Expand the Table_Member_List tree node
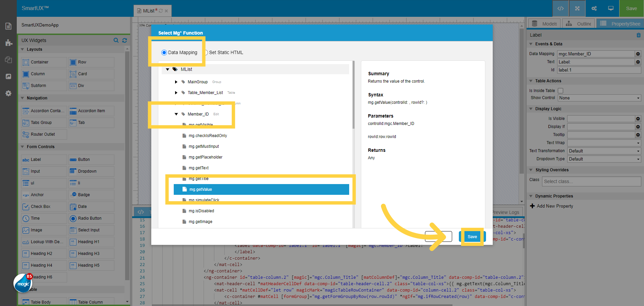The height and width of the screenshot is (306, 644). (176, 92)
